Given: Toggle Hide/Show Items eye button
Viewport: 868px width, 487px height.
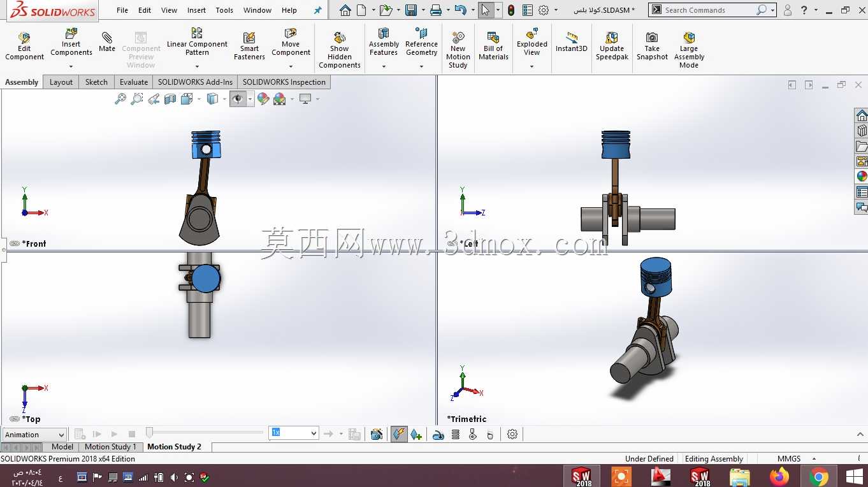Looking at the screenshot, I should pyautogui.click(x=238, y=99).
